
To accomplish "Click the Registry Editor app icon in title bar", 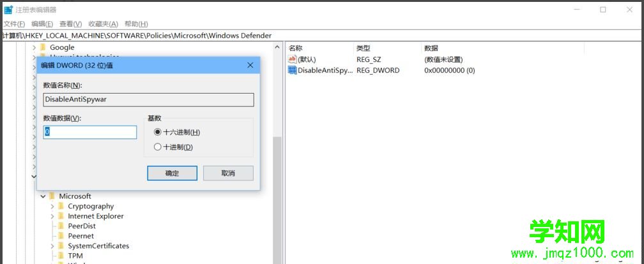I will click(8, 10).
